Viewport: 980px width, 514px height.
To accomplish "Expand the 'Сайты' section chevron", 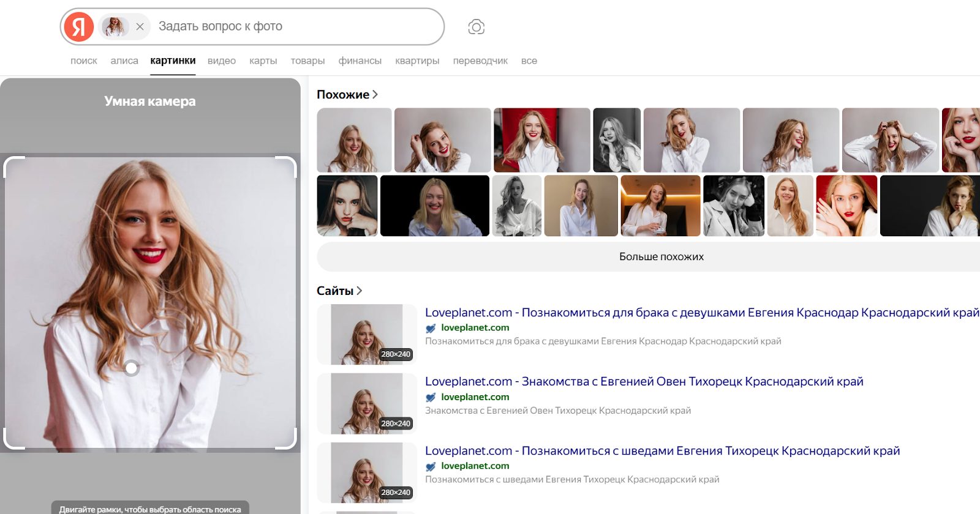I will 360,291.
